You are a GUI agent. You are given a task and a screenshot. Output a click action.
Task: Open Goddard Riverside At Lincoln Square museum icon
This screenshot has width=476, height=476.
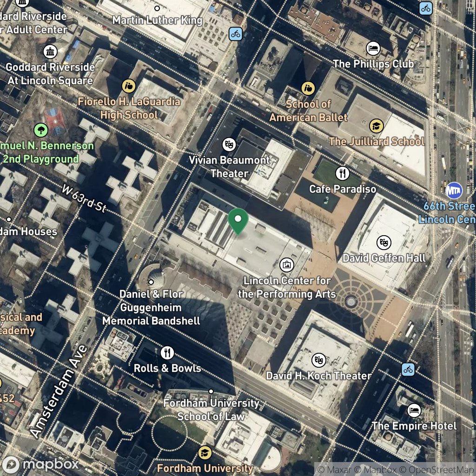(x=50, y=52)
